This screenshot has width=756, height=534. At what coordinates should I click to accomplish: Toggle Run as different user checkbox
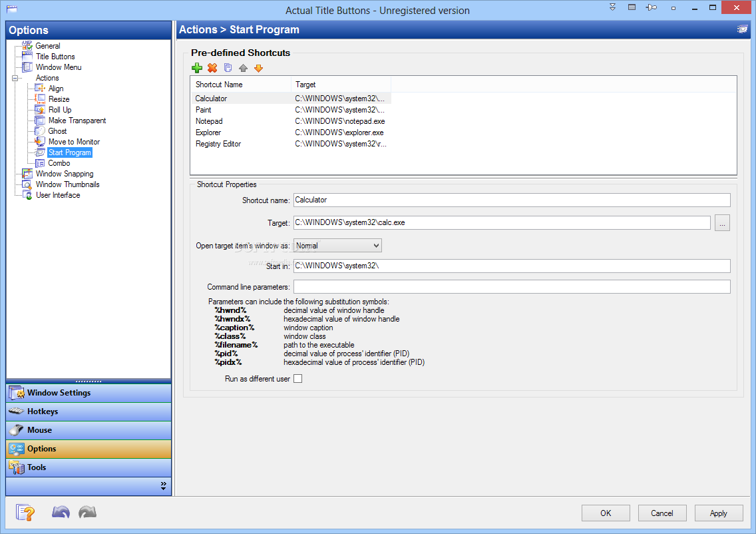(298, 379)
